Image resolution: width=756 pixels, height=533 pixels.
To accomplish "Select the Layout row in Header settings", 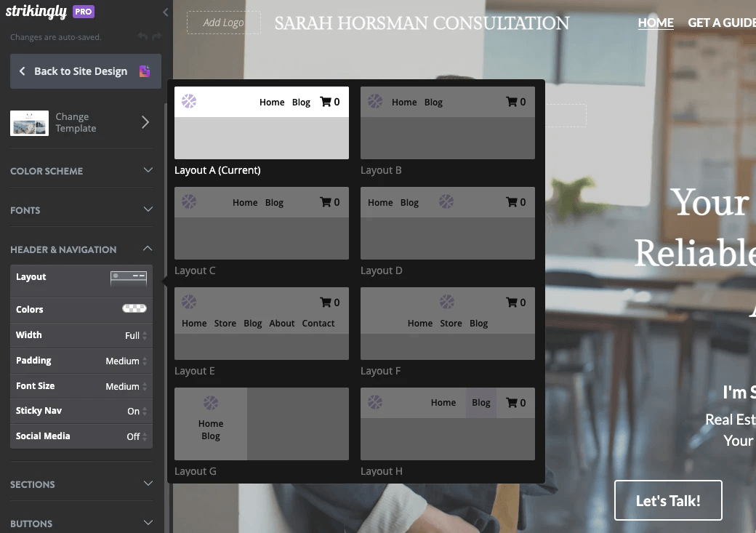I will point(81,281).
